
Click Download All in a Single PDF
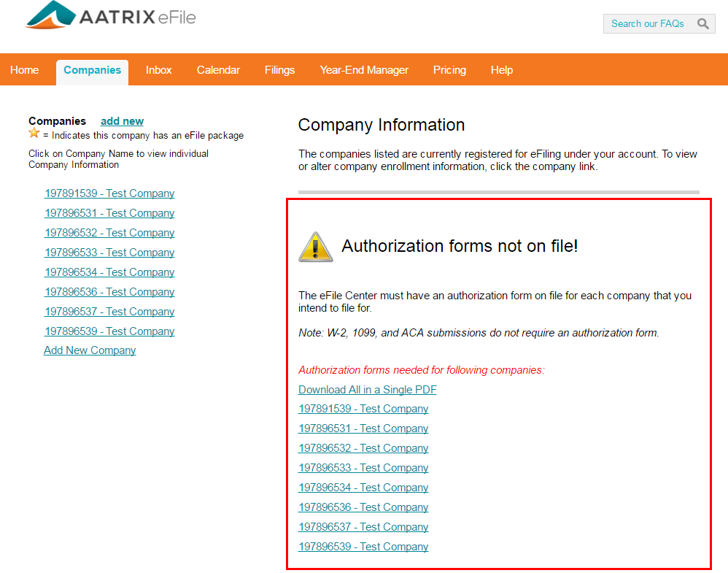click(x=367, y=389)
